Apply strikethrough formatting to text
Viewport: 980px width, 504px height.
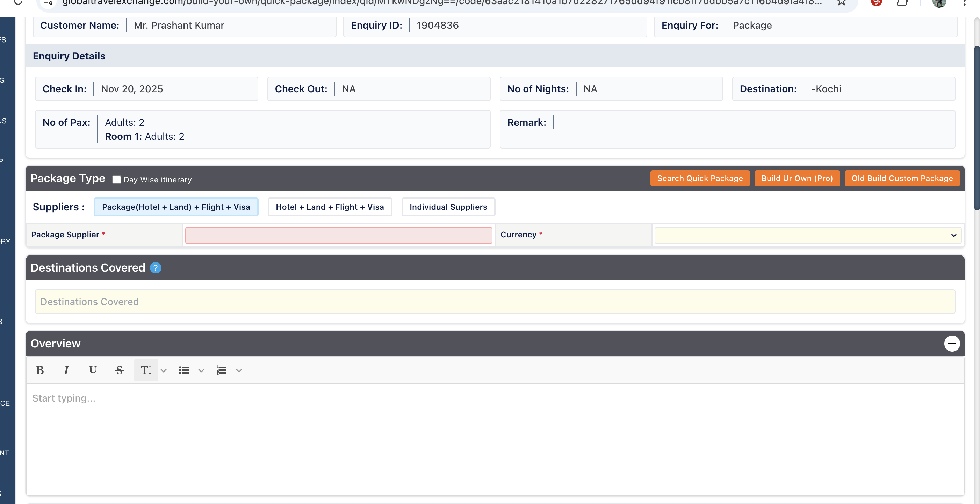(119, 370)
